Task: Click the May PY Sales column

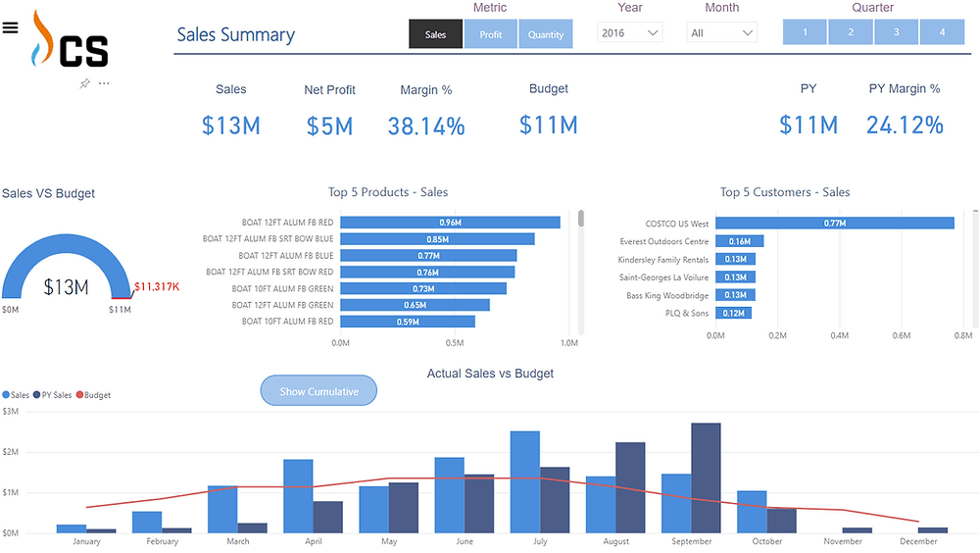Action: click(x=404, y=508)
